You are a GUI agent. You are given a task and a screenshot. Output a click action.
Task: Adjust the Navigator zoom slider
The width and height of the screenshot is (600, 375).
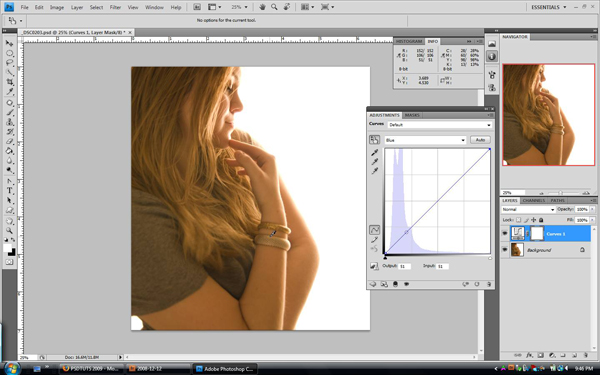pyautogui.click(x=560, y=193)
